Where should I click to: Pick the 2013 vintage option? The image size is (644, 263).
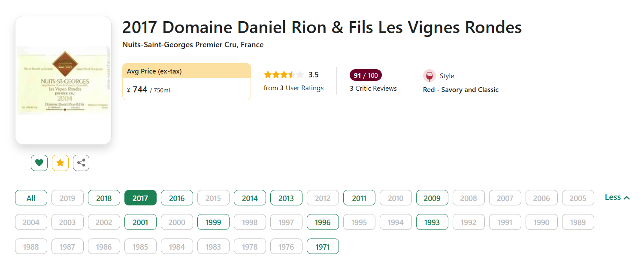[286, 198]
